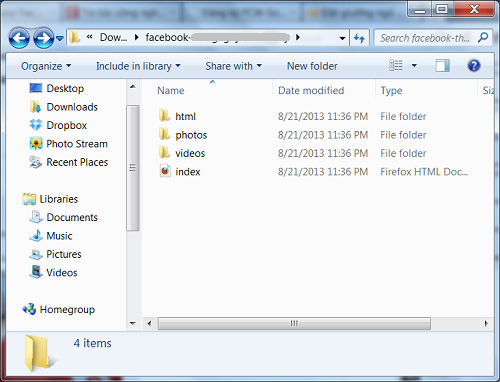The width and height of the screenshot is (500, 382).
Task: Click the Photo Stream sunflower icon
Action: [36, 144]
